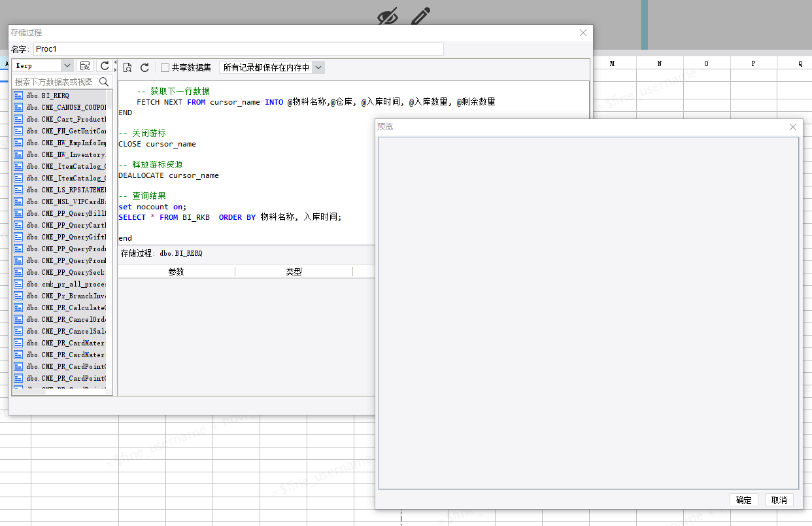
Task: Click the SQL line set nocount on;
Action: [152, 207]
